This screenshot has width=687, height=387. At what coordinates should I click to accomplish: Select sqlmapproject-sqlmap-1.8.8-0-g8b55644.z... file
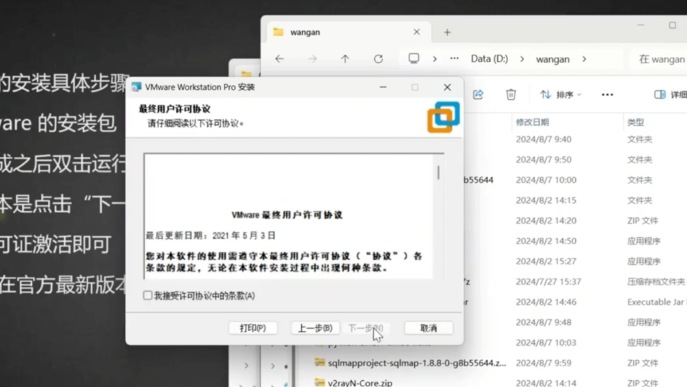[417, 363]
